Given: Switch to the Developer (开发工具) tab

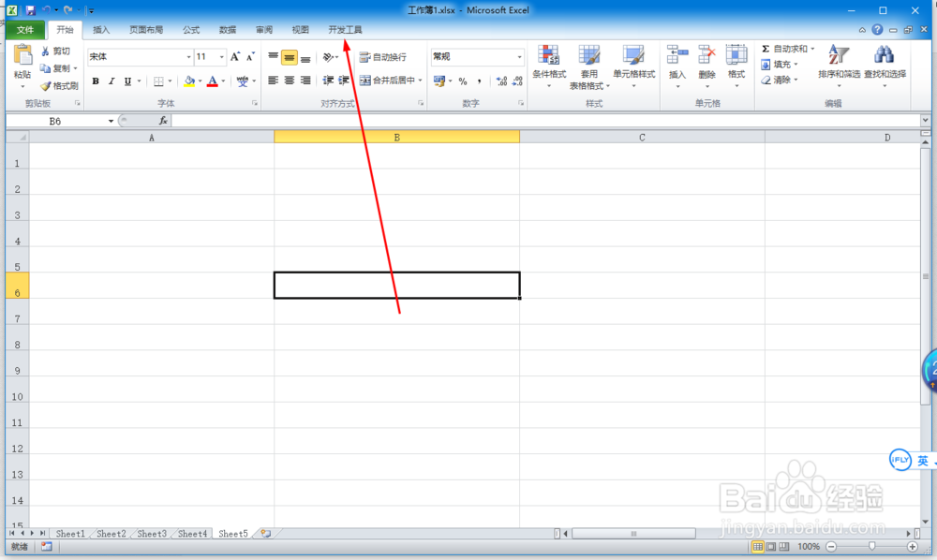Looking at the screenshot, I should (x=345, y=30).
